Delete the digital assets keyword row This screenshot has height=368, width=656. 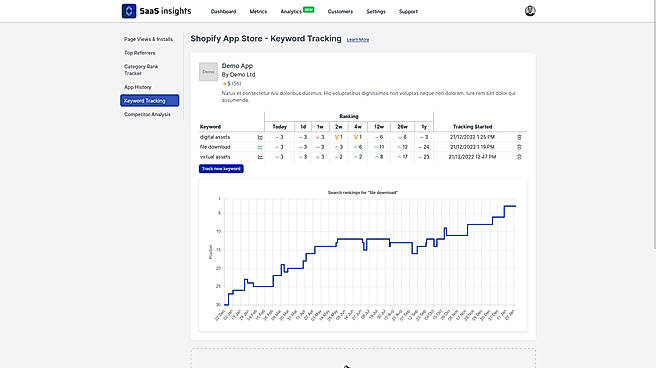(x=519, y=137)
